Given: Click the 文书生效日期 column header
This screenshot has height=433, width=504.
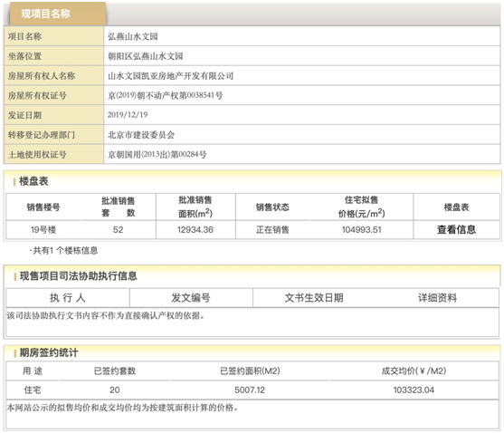Looking at the screenshot, I should pos(314,298).
